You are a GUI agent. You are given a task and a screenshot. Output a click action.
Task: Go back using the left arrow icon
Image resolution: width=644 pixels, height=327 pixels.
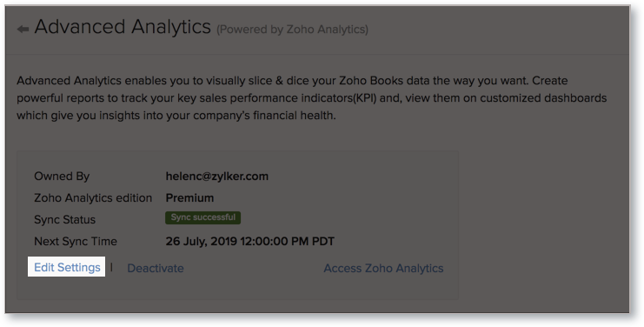(x=23, y=30)
